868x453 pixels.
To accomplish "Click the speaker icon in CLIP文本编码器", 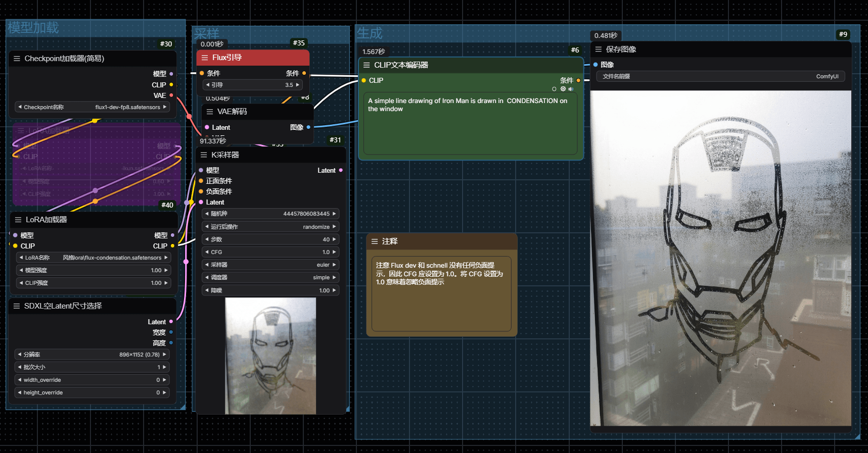I will 571,89.
